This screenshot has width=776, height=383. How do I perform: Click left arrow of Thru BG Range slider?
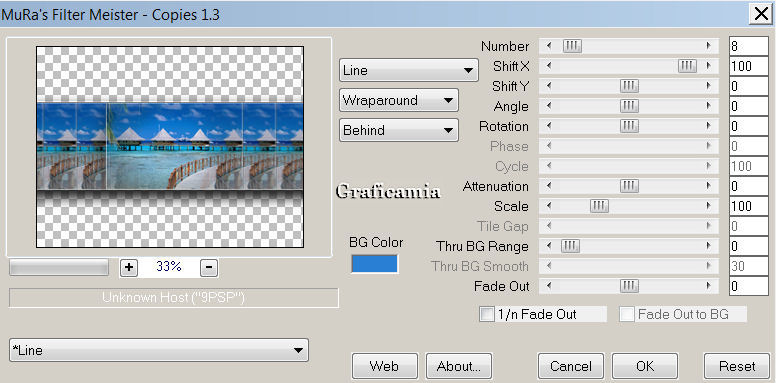click(x=549, y=245)
